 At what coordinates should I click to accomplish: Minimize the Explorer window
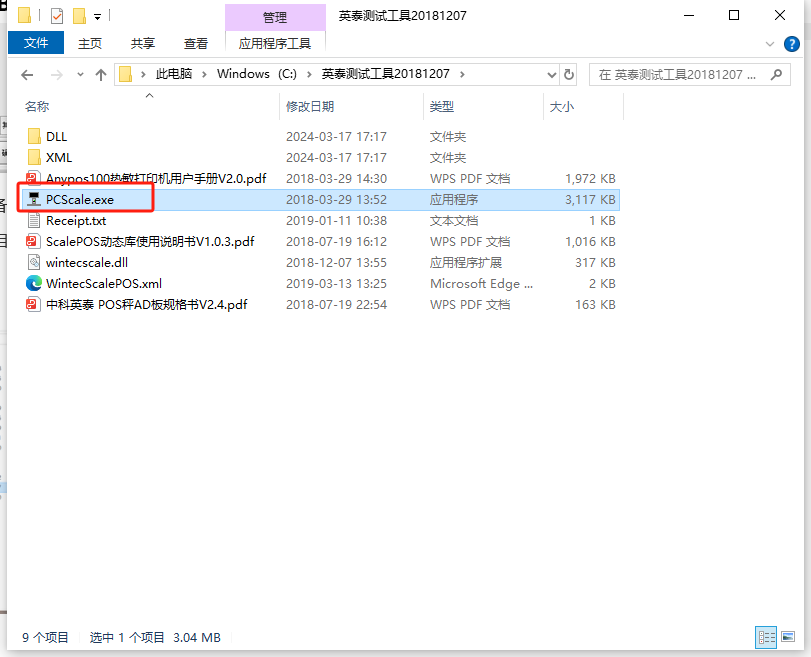[688, 16]
